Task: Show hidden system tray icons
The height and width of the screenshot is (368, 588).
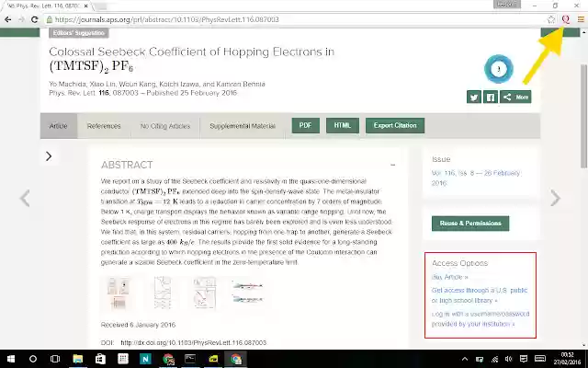Action: click(465, 359)
